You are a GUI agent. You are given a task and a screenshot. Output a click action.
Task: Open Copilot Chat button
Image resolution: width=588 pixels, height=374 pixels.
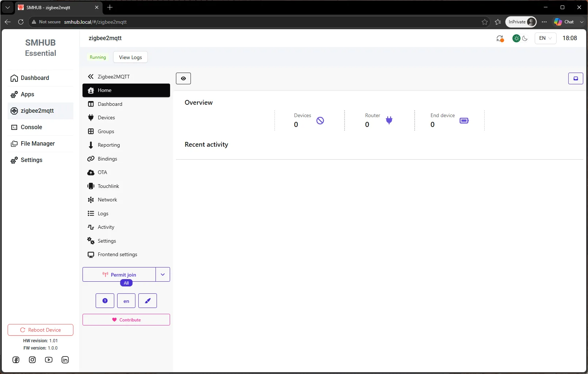coord(564,22)
